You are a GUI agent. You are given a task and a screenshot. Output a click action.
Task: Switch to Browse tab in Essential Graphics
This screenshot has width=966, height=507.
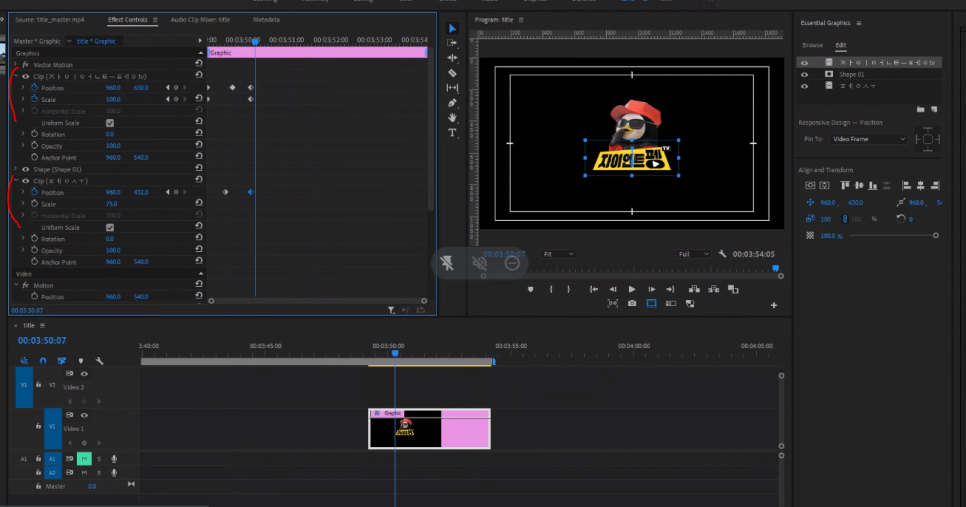click(x=813, y=45)
